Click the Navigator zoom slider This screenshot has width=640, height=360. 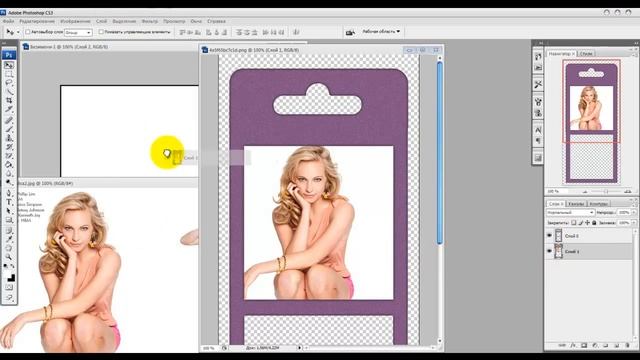606,191
